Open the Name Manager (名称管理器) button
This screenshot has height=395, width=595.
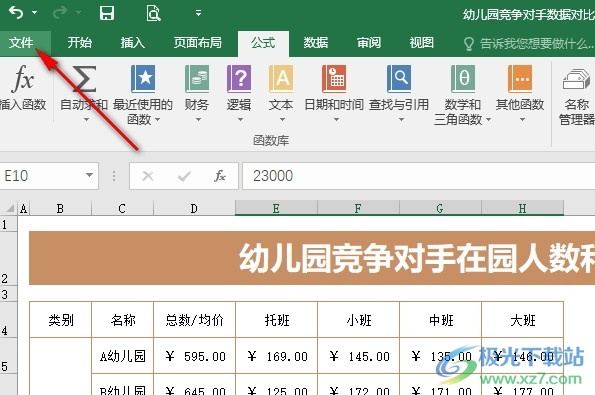[x=576, y=95]
